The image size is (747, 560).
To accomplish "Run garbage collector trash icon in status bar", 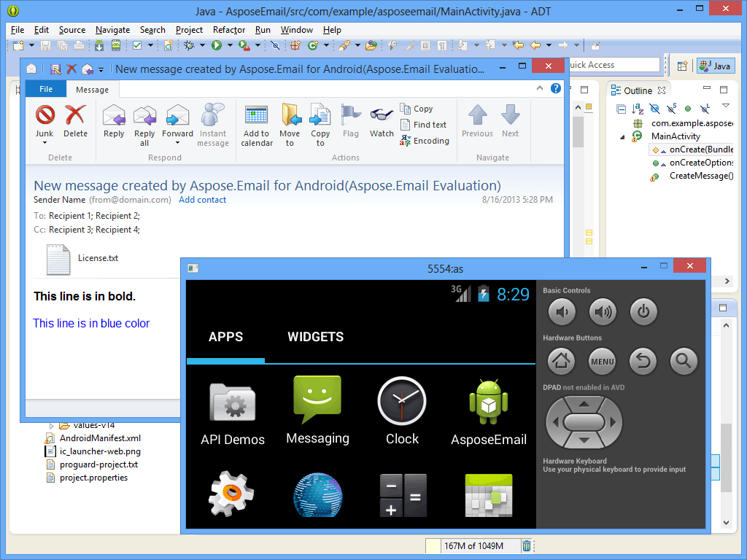I will [x=527, y=545].
